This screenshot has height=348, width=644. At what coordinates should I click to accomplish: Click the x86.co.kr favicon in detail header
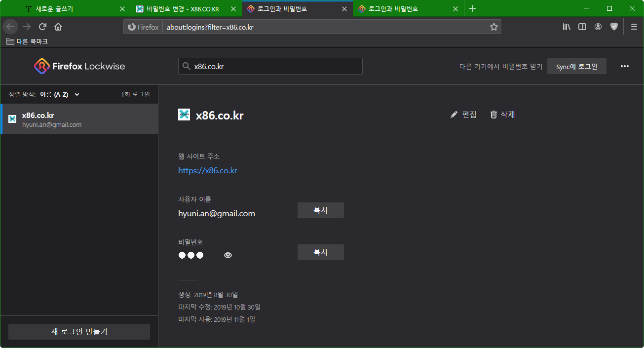pyautogui.click(x=184, y=115)
